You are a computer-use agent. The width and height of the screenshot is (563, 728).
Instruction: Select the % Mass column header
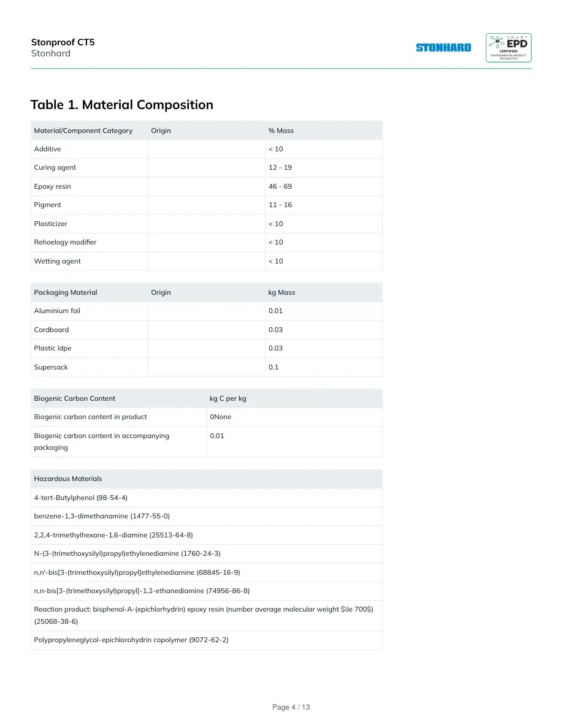pyautogui.click(x=281, y=131)
